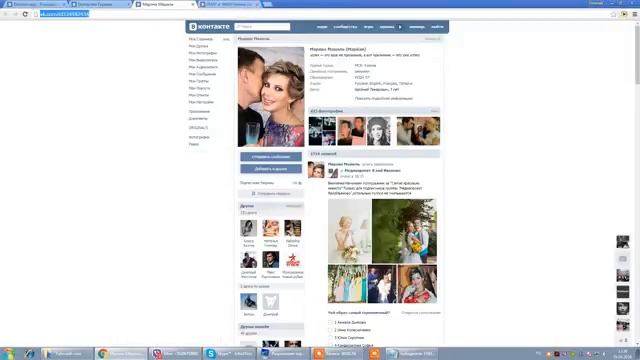Select third poll option radio button

point(330,338)
